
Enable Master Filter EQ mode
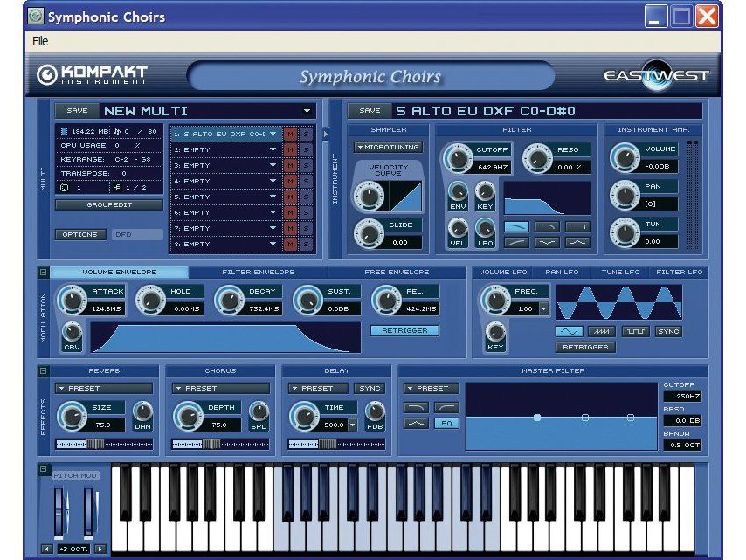446,423
